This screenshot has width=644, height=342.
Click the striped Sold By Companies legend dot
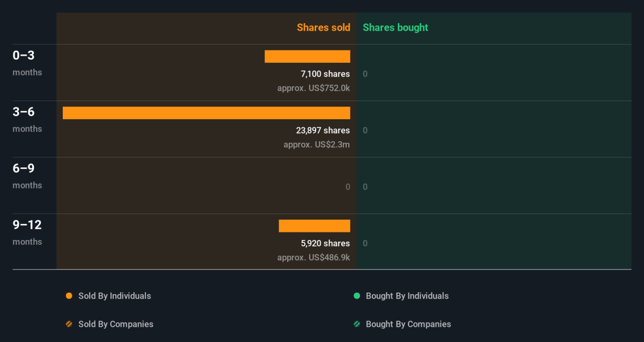click(69, 324)
